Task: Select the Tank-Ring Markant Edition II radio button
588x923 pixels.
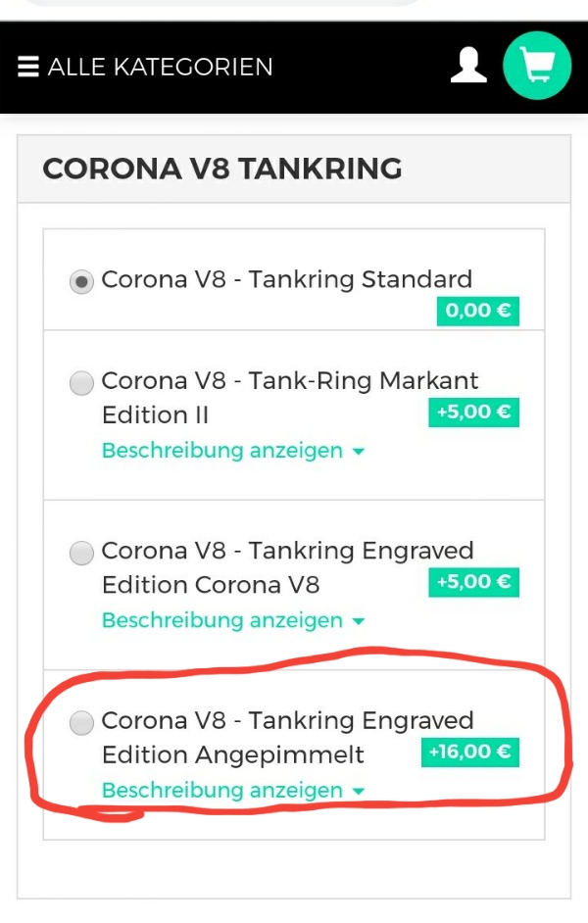Action: [81, 383]
